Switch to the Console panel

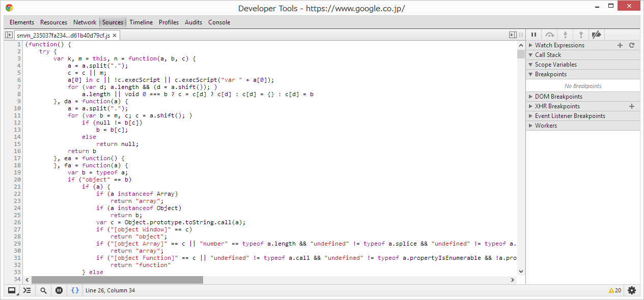pos(219,22)
